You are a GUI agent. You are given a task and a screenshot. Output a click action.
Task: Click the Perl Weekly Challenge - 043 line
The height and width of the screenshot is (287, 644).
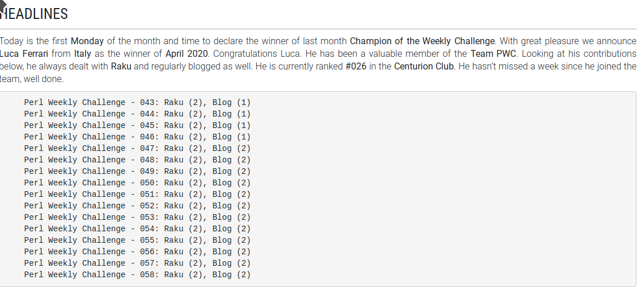coord(137,103)
